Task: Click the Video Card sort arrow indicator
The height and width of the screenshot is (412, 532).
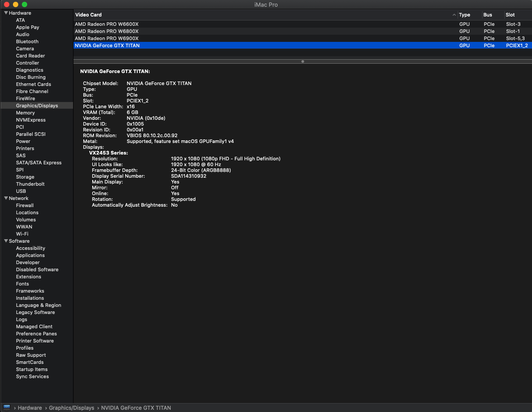Action: click(x=454, y=15)
